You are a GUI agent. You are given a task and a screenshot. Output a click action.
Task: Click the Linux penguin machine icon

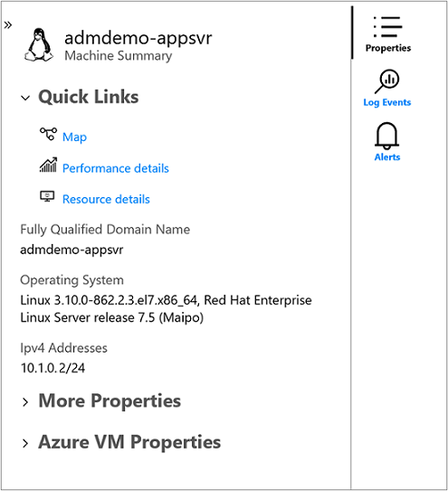(39, 45)
